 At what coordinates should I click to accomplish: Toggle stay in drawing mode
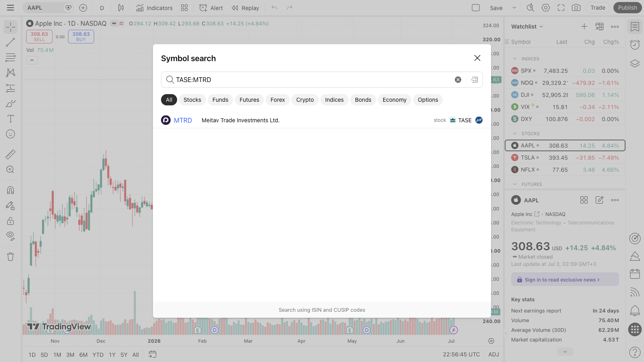tap(10, 206)
